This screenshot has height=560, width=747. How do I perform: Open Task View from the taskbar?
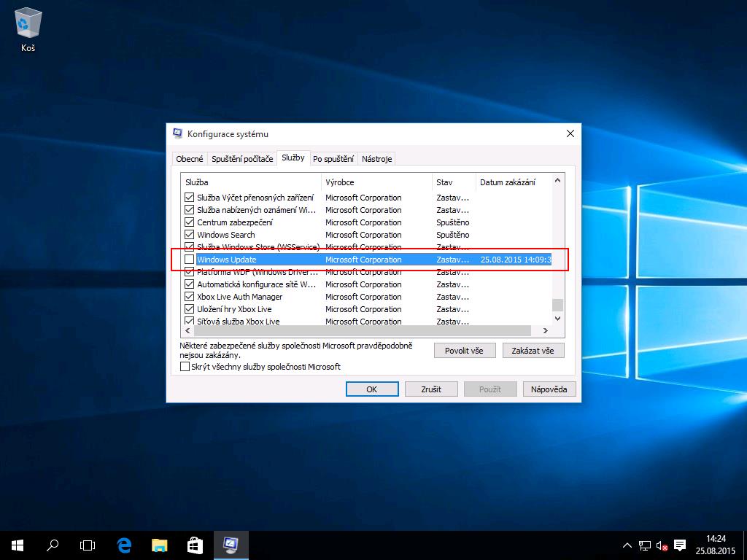coord(88,545)
